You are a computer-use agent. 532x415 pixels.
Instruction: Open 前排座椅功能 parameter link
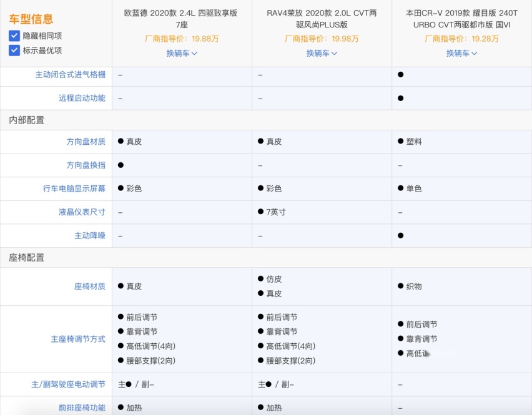82,408
